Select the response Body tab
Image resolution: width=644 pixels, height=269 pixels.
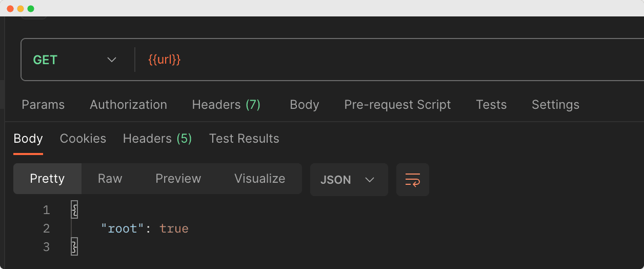[x=28, y=139]
